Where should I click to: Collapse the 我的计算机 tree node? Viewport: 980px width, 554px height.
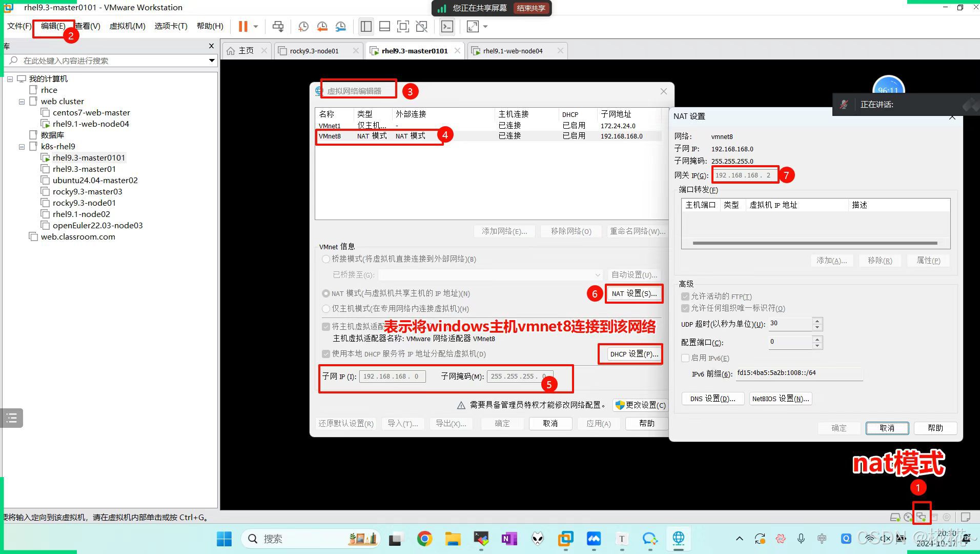pyautogui.click(x=10, y=79)
